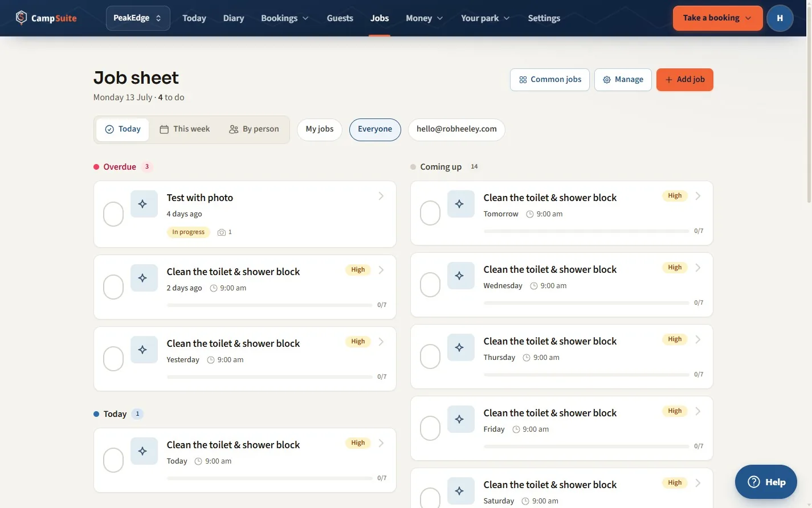Expand the Your park menu
The width and height of the screenshot is (812, 508).
(x=485, y=18)
